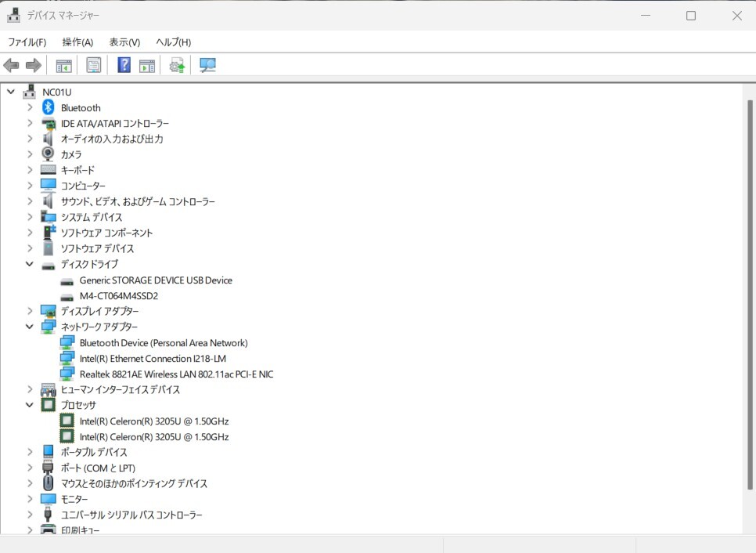Click the ソフトウェア コンポーネント icon
Screen dimensions: 756x553
pyautogui.click(x=49, y=232)
